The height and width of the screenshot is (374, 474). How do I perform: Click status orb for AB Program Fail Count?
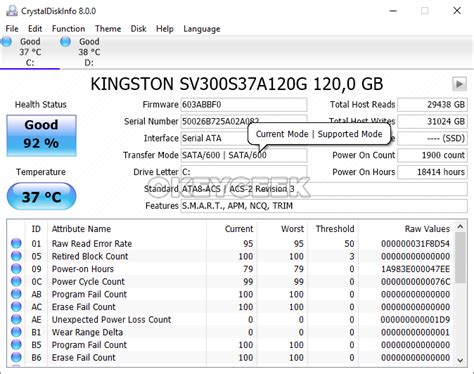pyautogui.click(x=16, y=294)
